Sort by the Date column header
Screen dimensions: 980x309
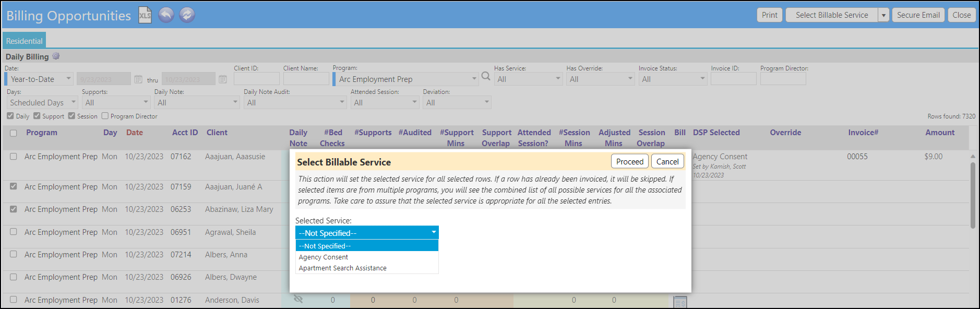[x=135, y=133]
